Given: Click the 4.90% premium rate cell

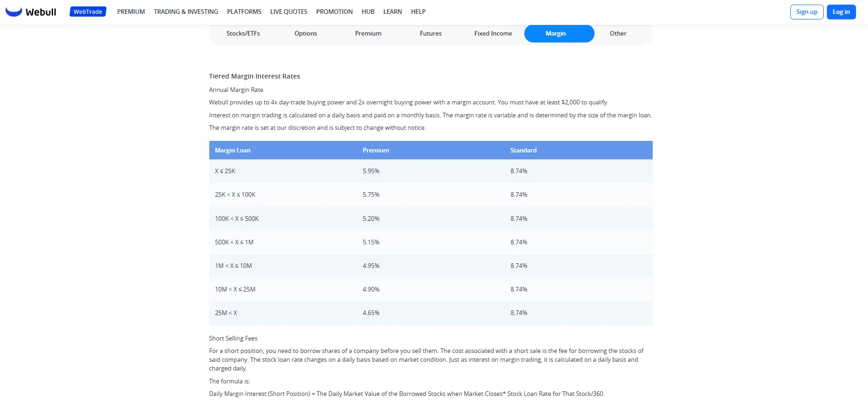Looking at the screenshot, I should [371, 289].
